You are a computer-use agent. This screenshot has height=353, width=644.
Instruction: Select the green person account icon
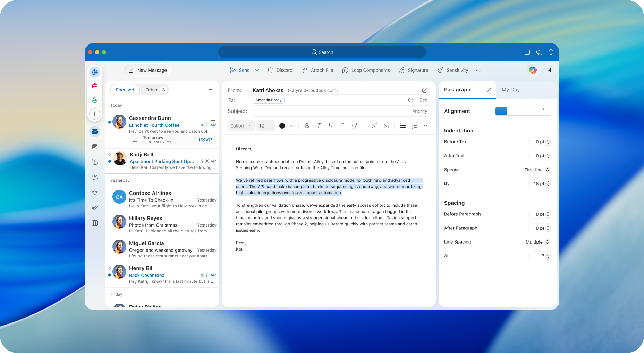pyautogui.click(x=95, y=100)
